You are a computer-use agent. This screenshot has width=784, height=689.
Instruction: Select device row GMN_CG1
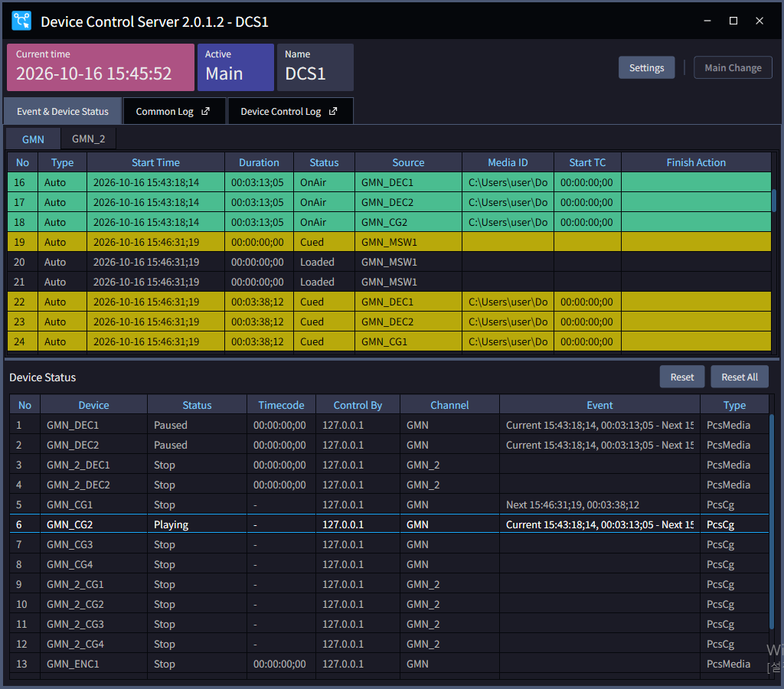pyautogui.click(x=389, y=505)
